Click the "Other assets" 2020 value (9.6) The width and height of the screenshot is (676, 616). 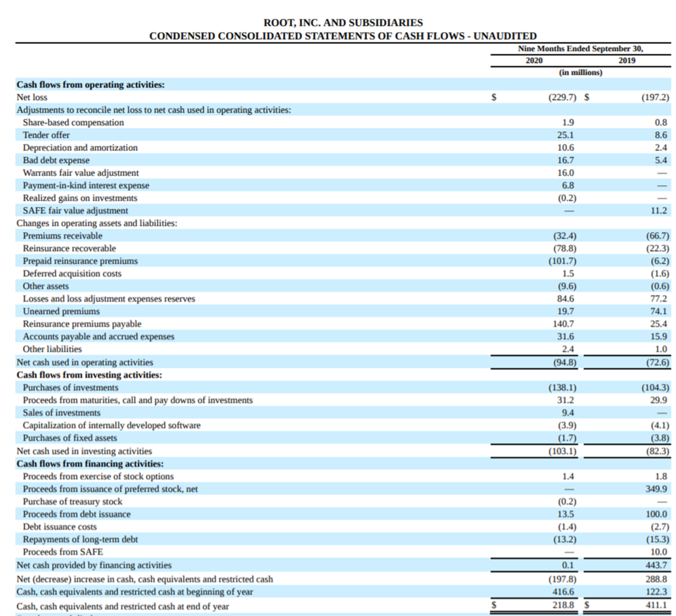coord(566,286)
